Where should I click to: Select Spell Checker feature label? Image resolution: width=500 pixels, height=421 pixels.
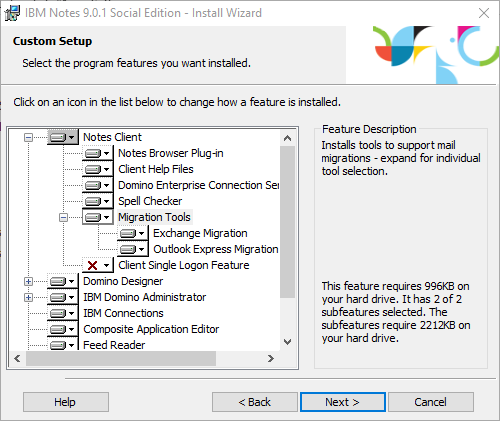pyautogui.click(x=150, y=201)
